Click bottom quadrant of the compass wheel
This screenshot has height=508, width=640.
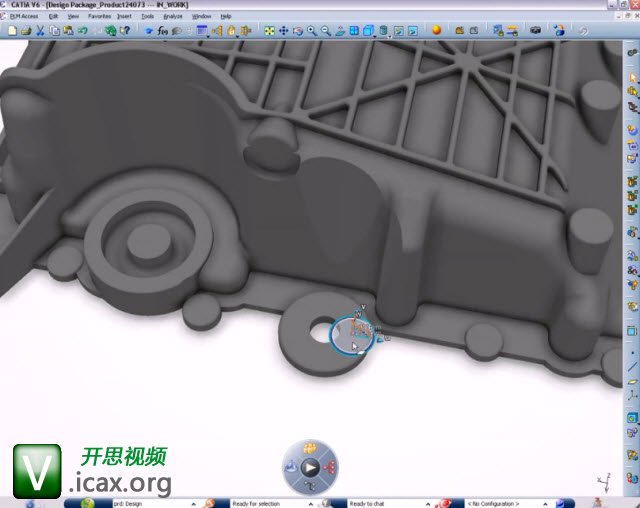pyautogui.click(x=310, y=486)
